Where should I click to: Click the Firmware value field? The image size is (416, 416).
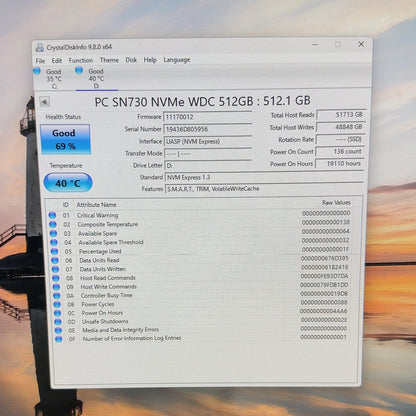[x=207, y=117]
